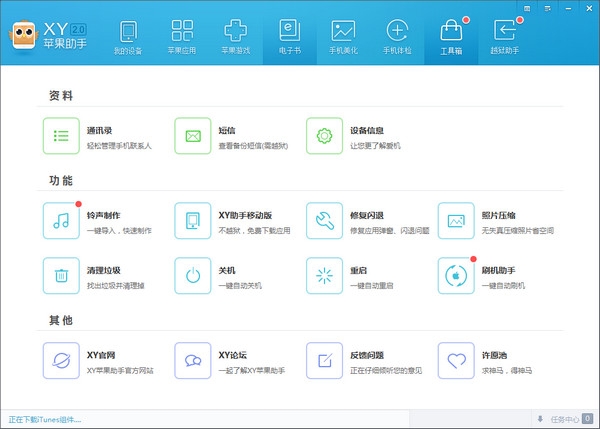The width and height of the screenshot is (600, 429).
Task: Open 修复闪退 wrench icon
Action: 324,221
